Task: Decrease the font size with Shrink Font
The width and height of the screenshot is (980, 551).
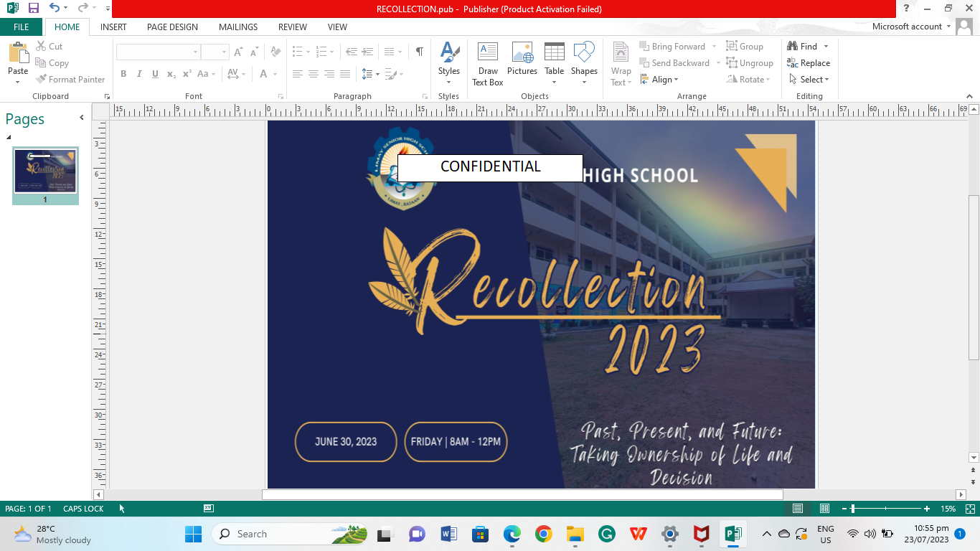Action: tap(254, 52)
